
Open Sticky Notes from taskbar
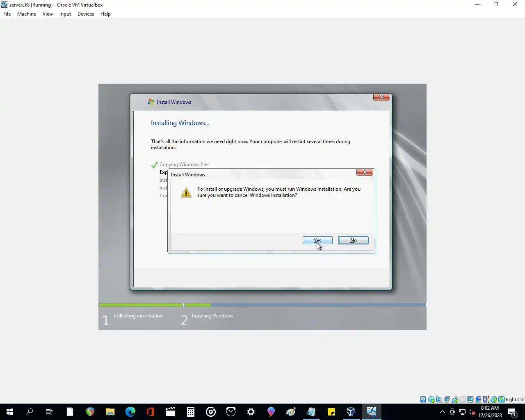point(331,412)
